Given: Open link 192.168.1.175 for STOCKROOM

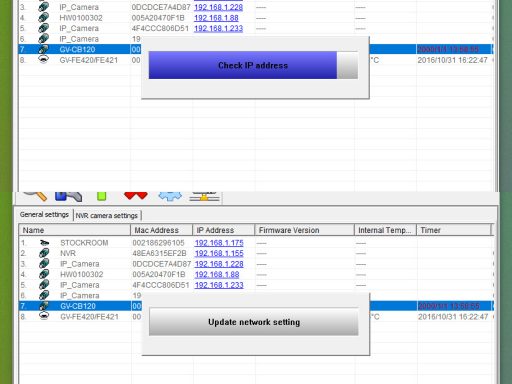Looking at the screenshot, I should (219, 243).
